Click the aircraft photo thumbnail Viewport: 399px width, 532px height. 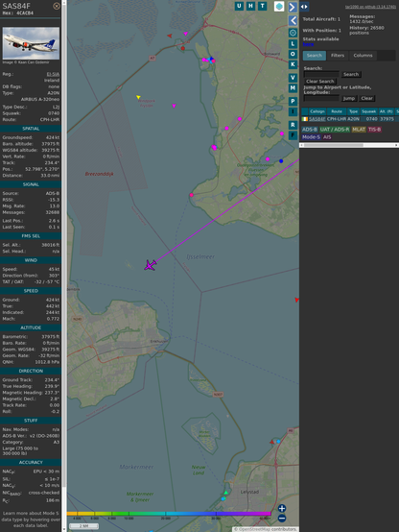[31, 43]
